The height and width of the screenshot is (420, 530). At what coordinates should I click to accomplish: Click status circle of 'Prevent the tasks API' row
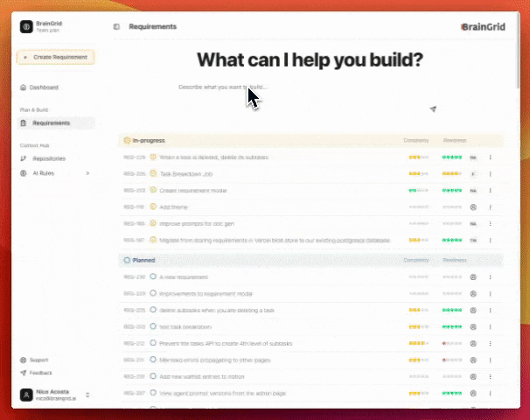tap(153, 343)
